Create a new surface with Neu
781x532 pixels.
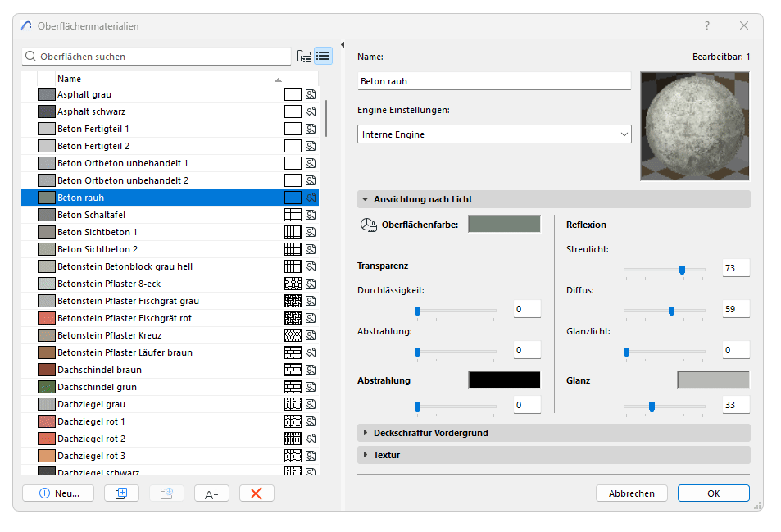57,493
